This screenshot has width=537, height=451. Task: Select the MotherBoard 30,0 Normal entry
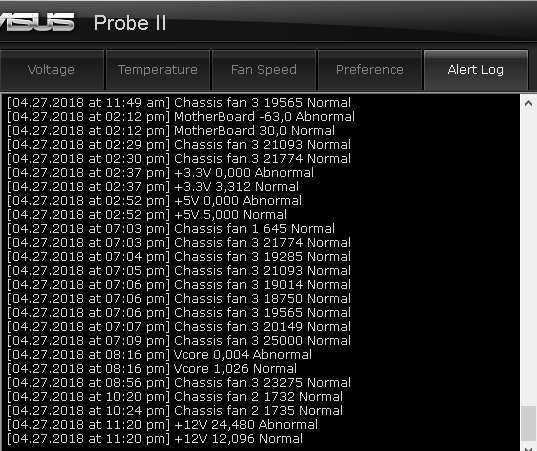tap(171, 131)
